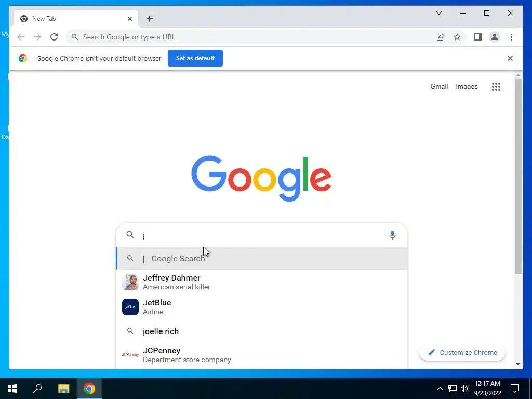Open Windows taskbar search
Viewport: 532px width, 399px height.
(x=37, y=389)
